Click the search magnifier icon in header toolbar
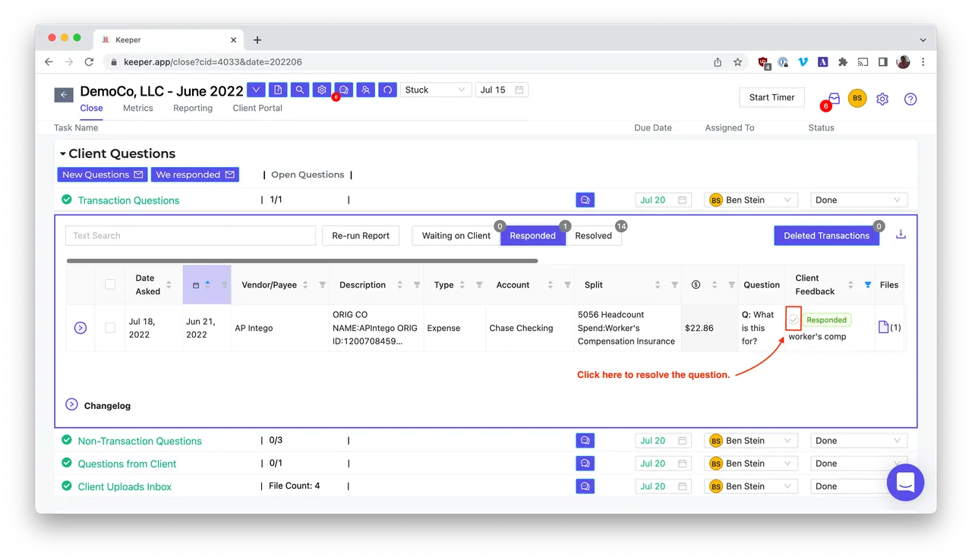Image resolution: width=972 pixels, height=560 pixels. [x=300, y=90]
